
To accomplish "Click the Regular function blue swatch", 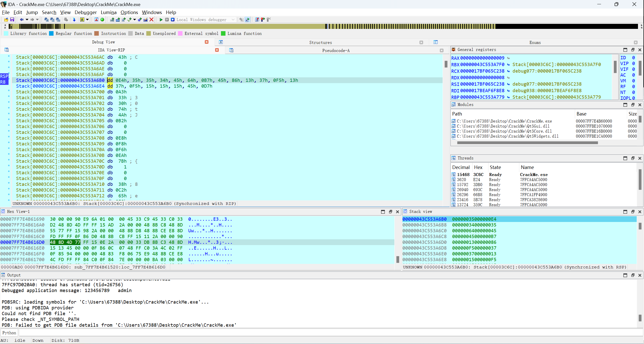I will [51, 33].
